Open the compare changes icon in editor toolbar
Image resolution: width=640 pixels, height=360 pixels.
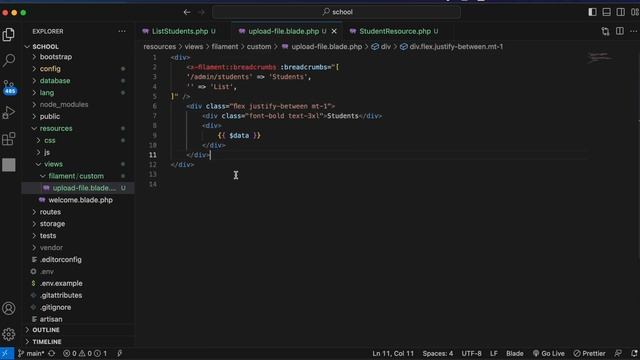point(605,31)
